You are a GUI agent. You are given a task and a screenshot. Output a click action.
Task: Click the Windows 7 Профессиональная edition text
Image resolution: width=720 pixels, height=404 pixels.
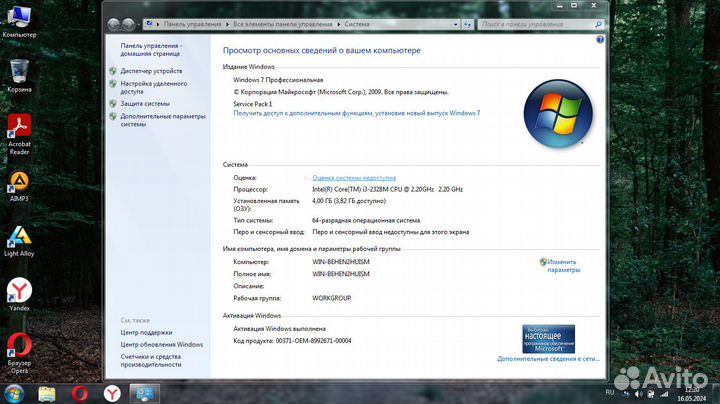click(278, 80)
